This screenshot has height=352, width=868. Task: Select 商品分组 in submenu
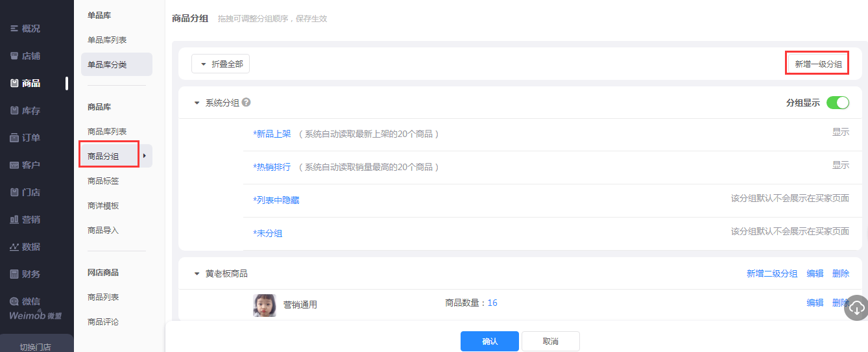(104, 156)
